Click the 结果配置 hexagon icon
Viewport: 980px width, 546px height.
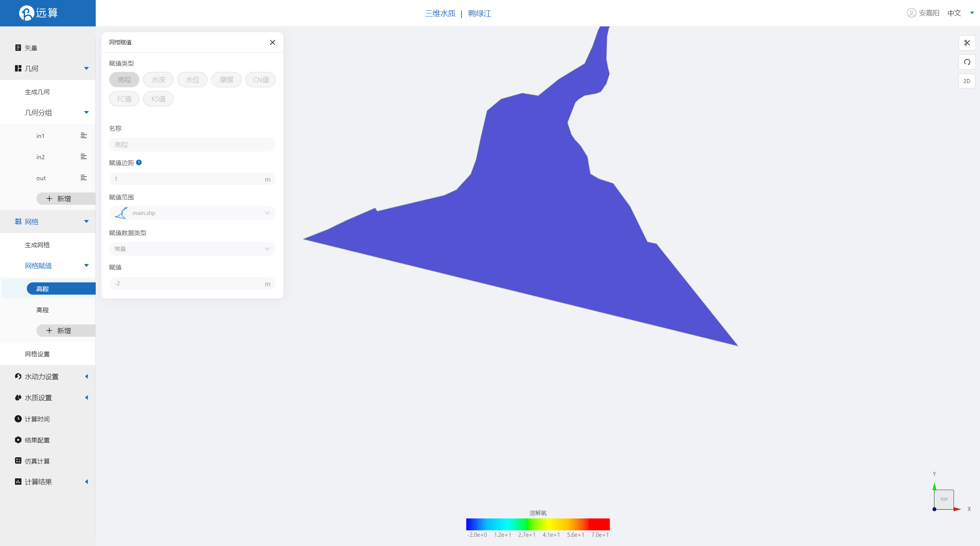point(18,440)
